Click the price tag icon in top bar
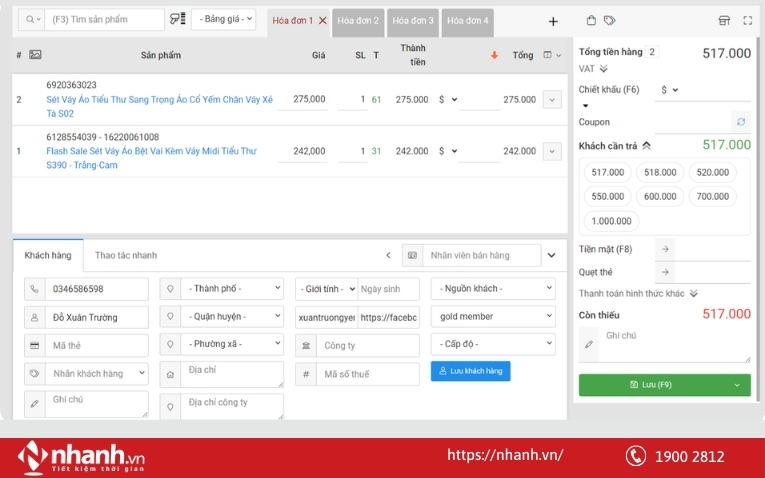 609,20
